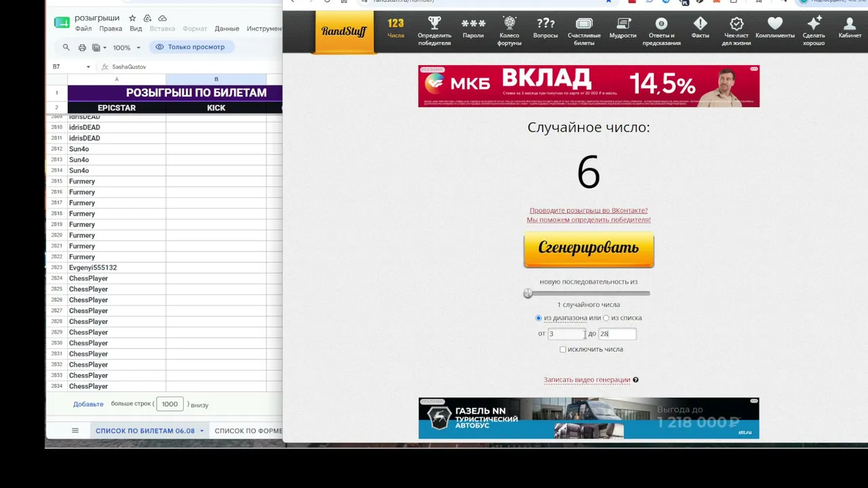Select the Evgenyi555132 cell

117,268
